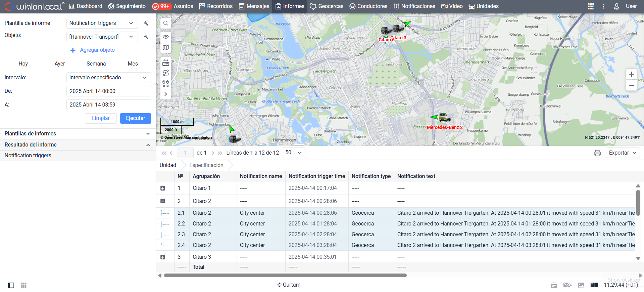Click the three-dot more options icon
This screenshot has width=644, height=292.
click(x=603, y=6)
